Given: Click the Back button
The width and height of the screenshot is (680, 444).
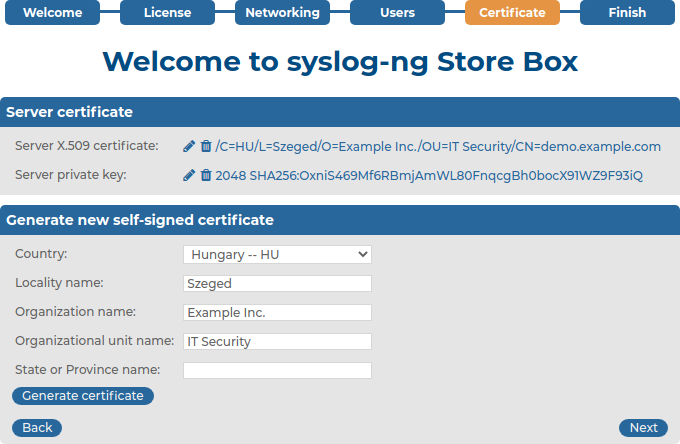Looking at the screenshot, I should tap(37, 428).
